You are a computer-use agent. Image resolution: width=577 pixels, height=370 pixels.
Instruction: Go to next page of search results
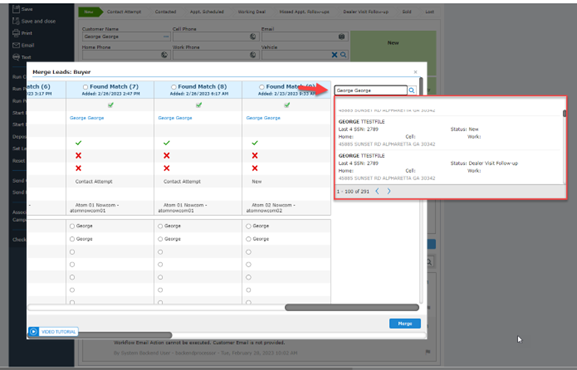389,191
